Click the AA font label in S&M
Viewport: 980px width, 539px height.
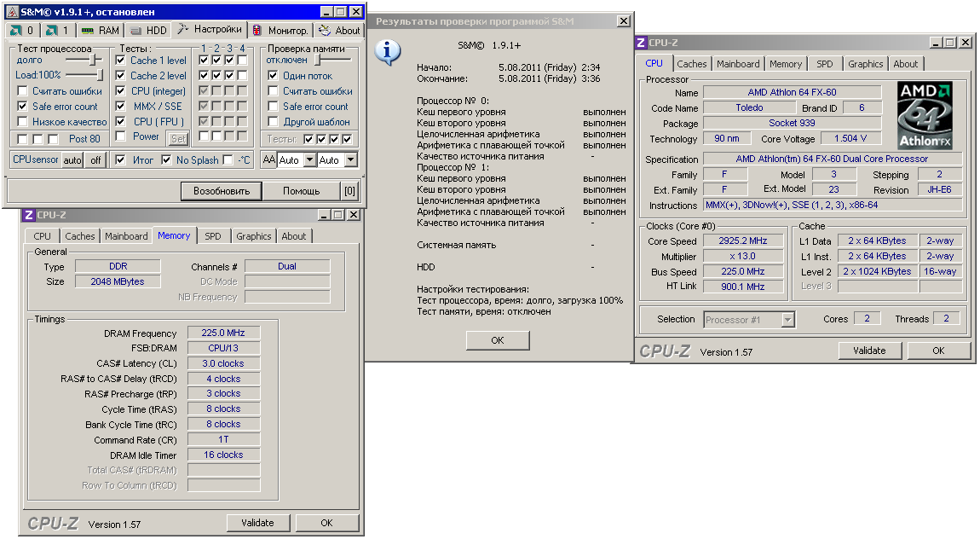click(268, 159)
